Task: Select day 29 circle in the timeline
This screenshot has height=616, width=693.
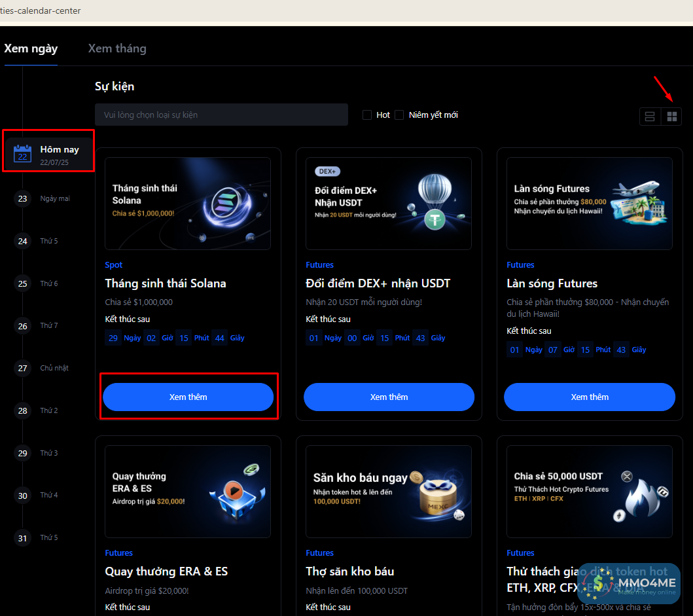Action: [x=22, y=453]
